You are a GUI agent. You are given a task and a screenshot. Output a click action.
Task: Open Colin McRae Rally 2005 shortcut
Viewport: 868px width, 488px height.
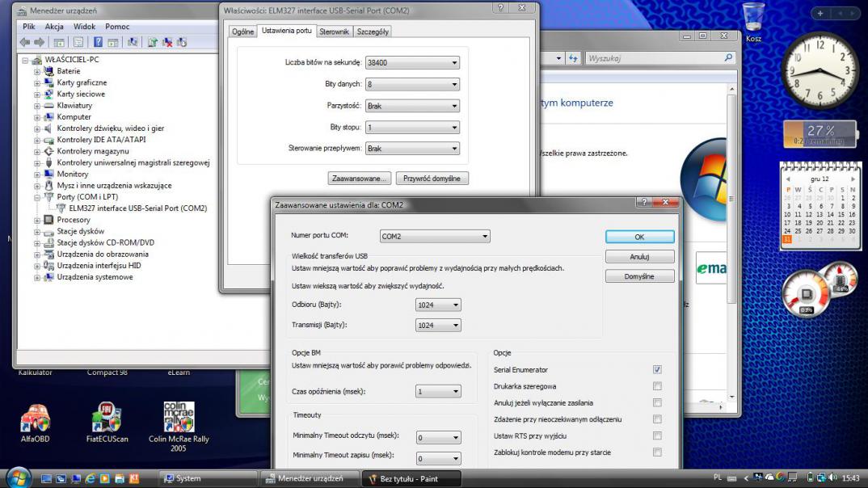coord(179,418)
